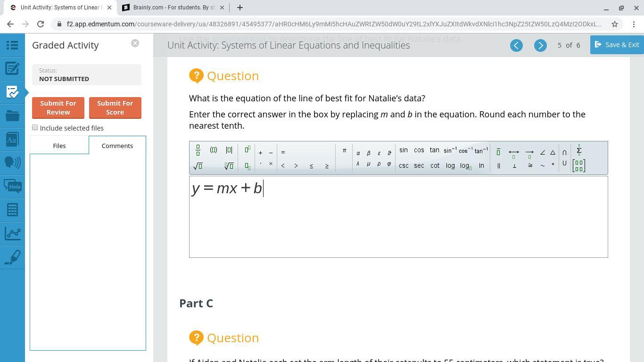Insert the lambda symbol
The image size is (644, 362).
358,164
